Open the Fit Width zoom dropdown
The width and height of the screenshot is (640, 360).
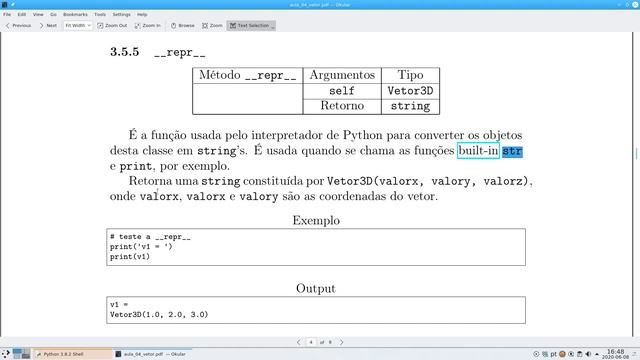pos(78,25)
